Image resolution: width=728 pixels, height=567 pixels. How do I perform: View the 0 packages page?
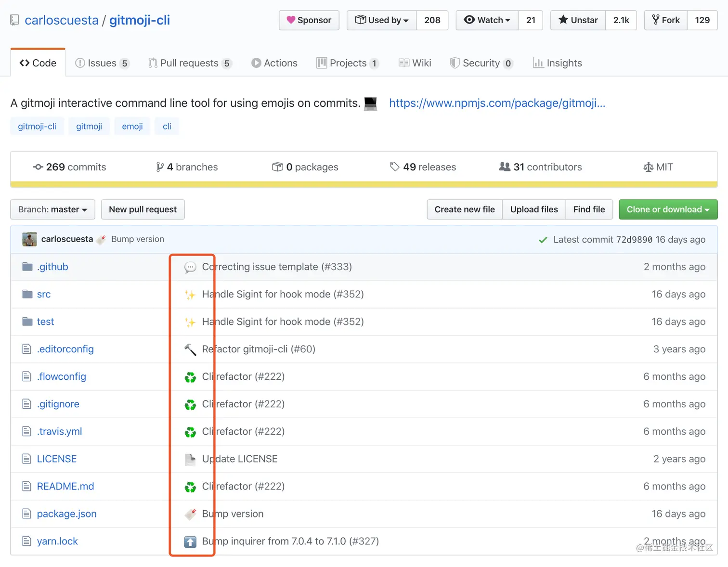(305, 167)
